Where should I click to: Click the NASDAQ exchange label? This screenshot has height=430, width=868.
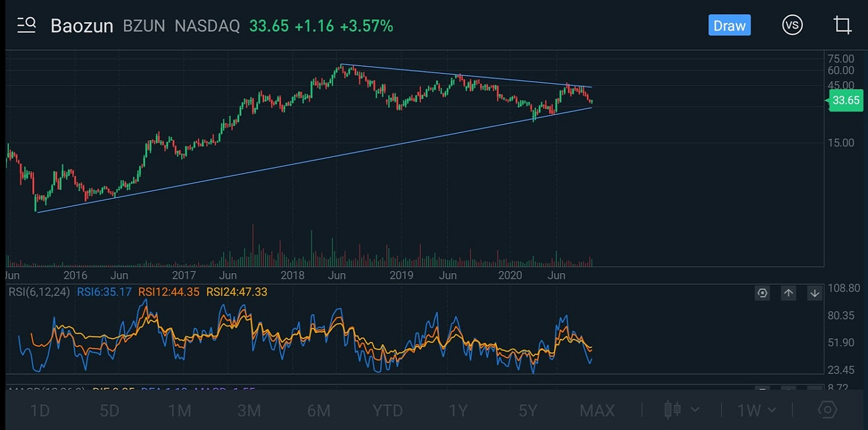click(x=207, y=26)
